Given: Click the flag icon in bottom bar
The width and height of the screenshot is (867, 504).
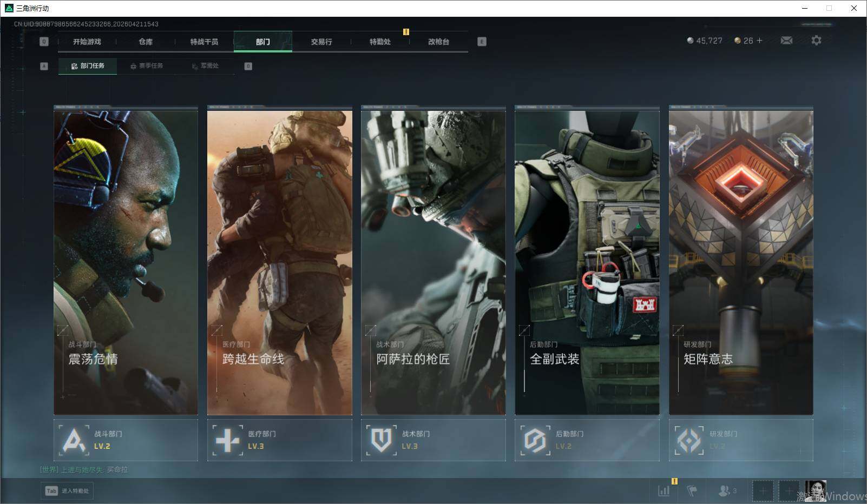Looking at the screenshot, I should [x=692, y=490].
